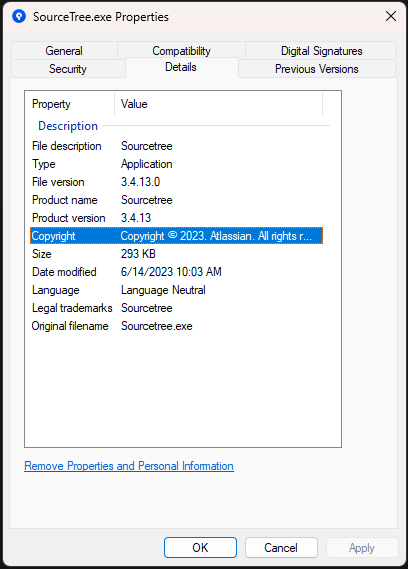Viewport: 408px width, 569px height.
Task: Open the Digital Signatures tab
Action: 321,51
